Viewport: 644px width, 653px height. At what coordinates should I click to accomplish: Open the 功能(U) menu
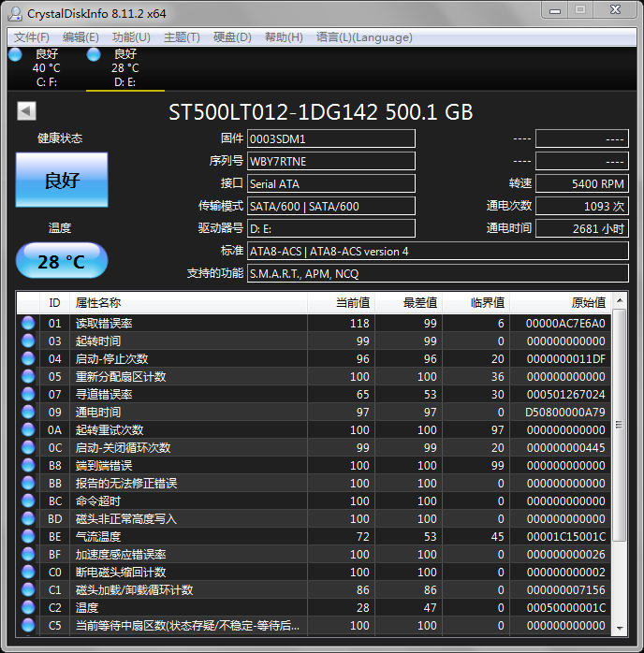coord(131,37)
